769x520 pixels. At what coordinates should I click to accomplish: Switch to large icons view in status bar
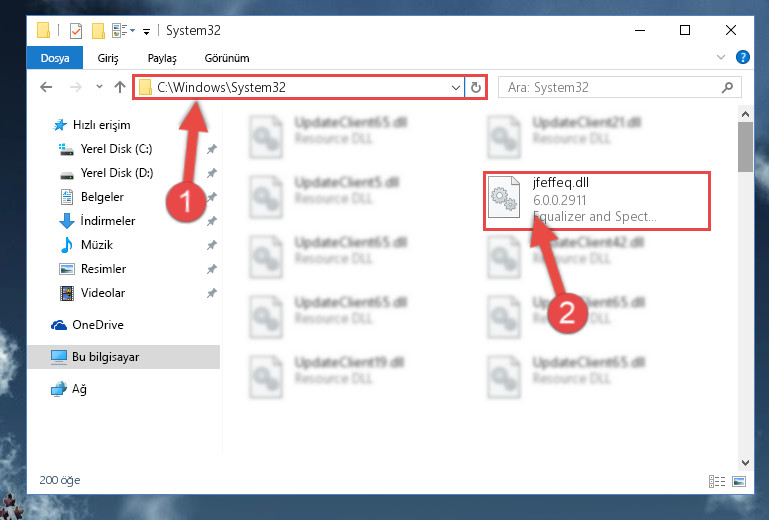click(x=739, y=481)
